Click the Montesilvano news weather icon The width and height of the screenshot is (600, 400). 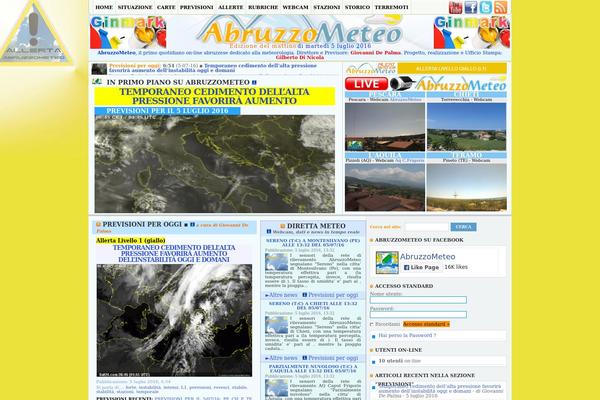[276, 262]
